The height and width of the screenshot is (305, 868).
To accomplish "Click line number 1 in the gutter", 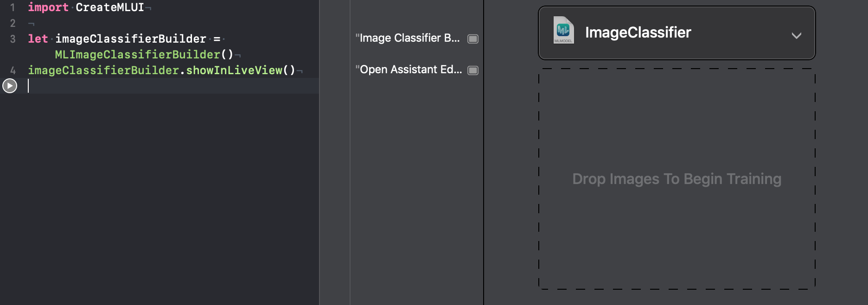I will coord(13,7).
